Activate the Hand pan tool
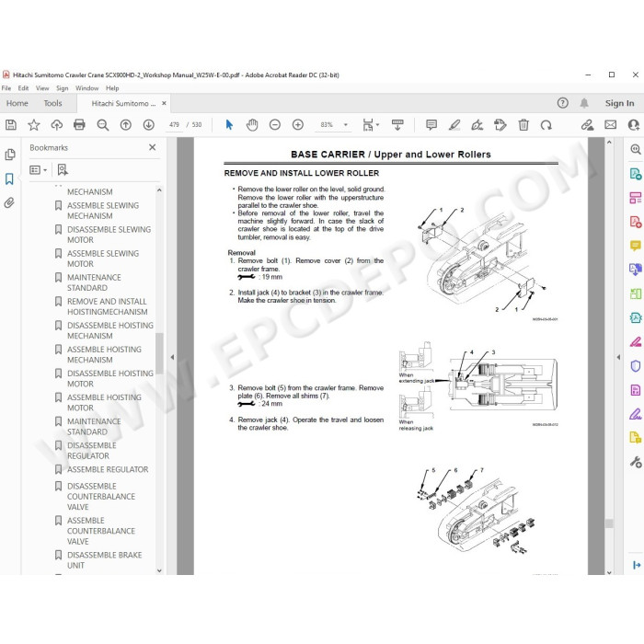This screenshot has height=644, width=644. pos(252,125)
